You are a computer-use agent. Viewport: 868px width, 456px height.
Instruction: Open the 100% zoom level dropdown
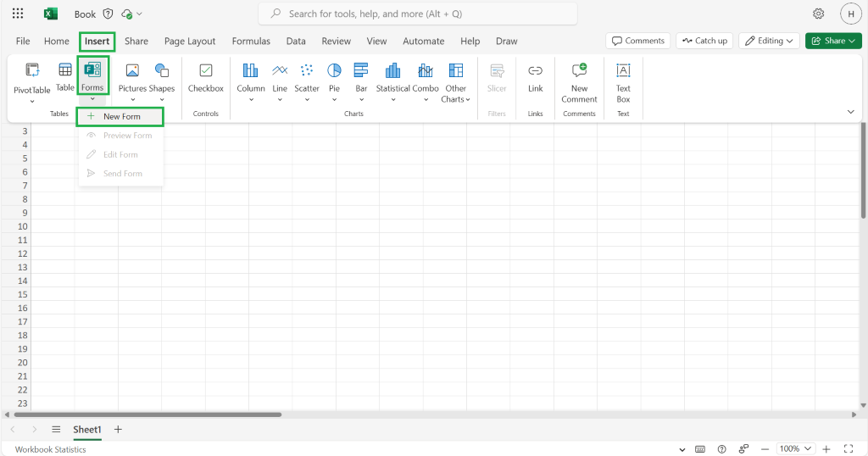[795, 449]
